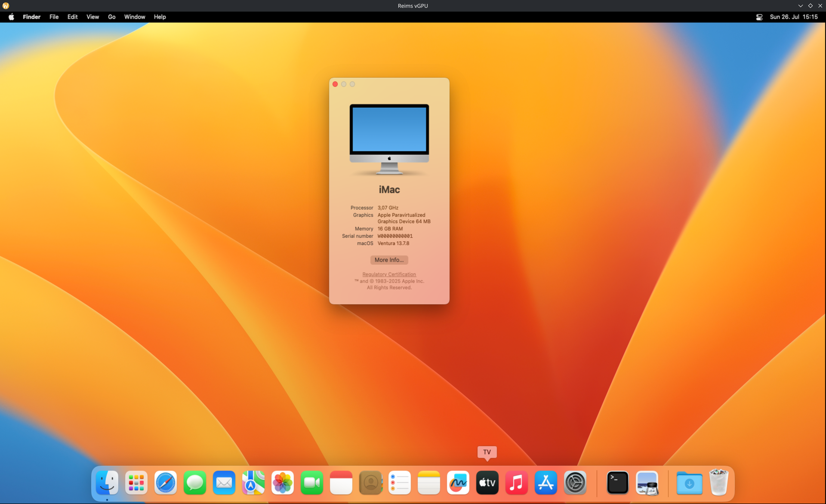Image resolution: width=826 pixels, height=504 pixels.
Task: Open Launchpad in the Dock
Action: tap(136, 482)
